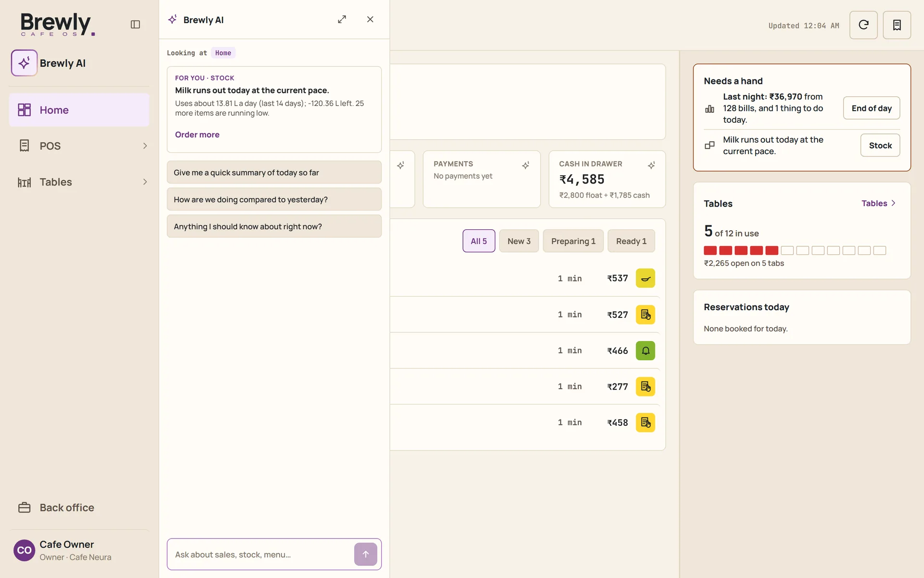The height and width of the screenshot is (578, 924).
Task: Expand the Tables menu chevron
Action: coord(145,182)
